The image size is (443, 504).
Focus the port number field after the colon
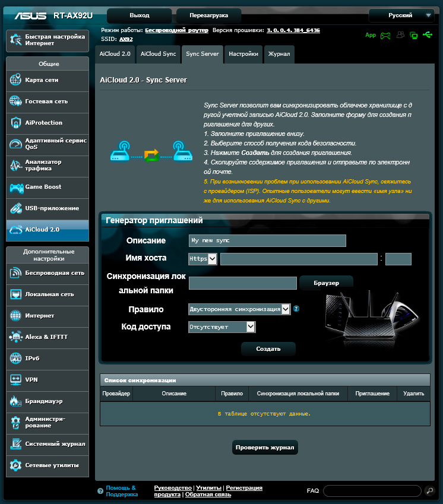pos(398,259)
